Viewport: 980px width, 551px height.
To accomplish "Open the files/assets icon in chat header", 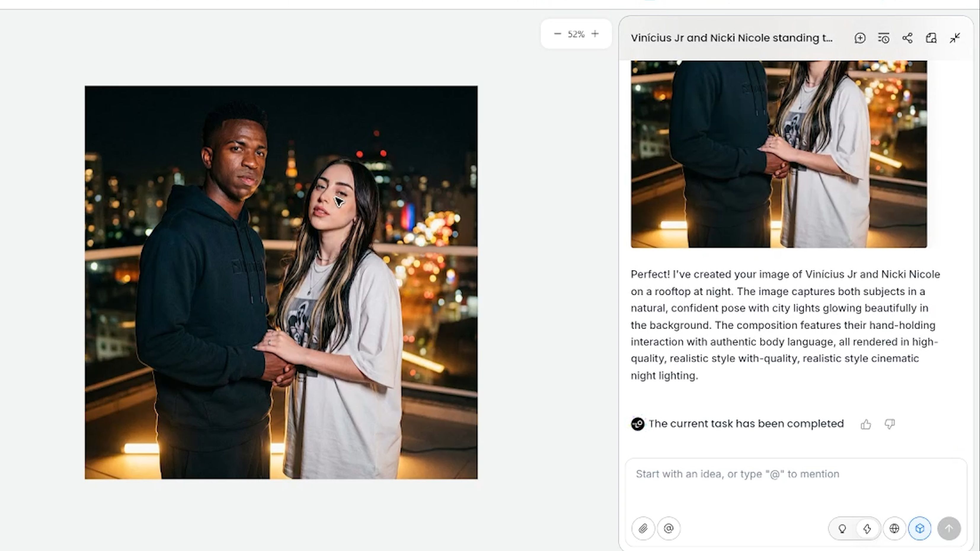I will pyautogui.click(x=931, y=38).
